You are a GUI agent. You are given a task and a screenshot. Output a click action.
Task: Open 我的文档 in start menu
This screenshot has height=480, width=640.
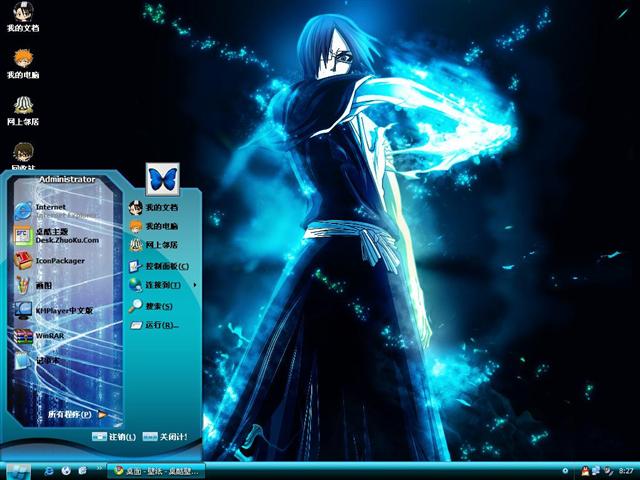coord(153,207)
